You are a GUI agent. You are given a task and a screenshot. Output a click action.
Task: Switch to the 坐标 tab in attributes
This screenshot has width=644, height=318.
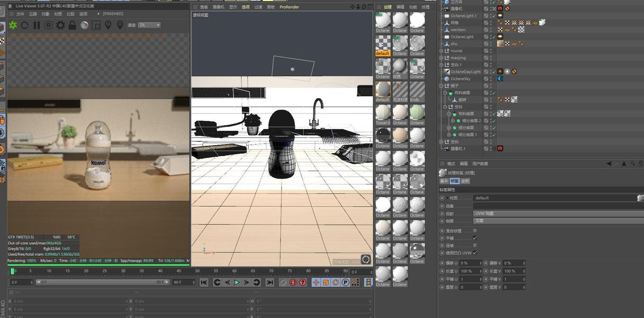pyautogui.click(x=465, y=181)
